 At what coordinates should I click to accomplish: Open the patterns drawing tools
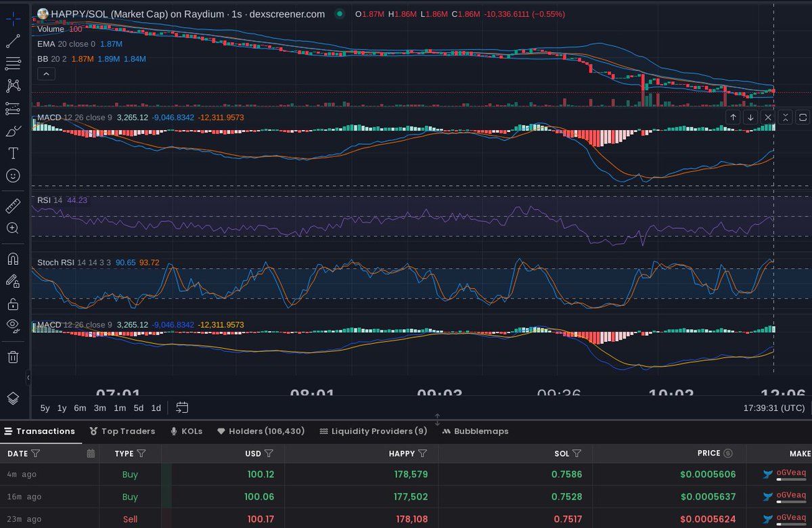13,86
